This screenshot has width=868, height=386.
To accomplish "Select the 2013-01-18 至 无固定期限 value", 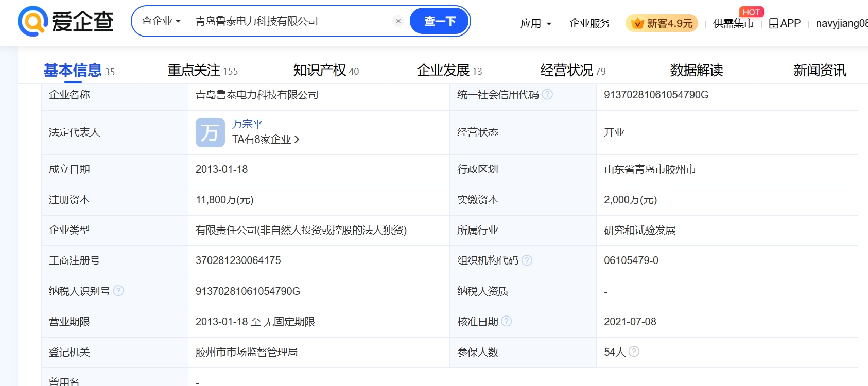I will pyautogui.click(x=255, y=322).
